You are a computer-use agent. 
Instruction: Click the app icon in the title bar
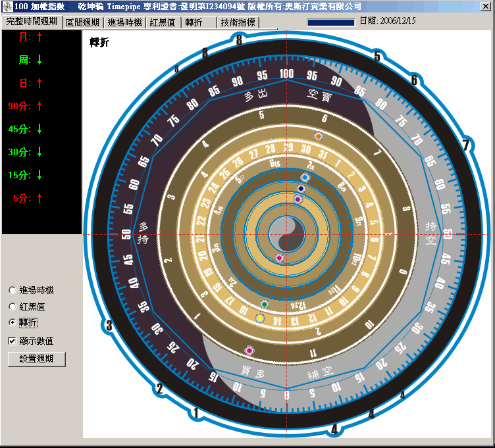8,6
